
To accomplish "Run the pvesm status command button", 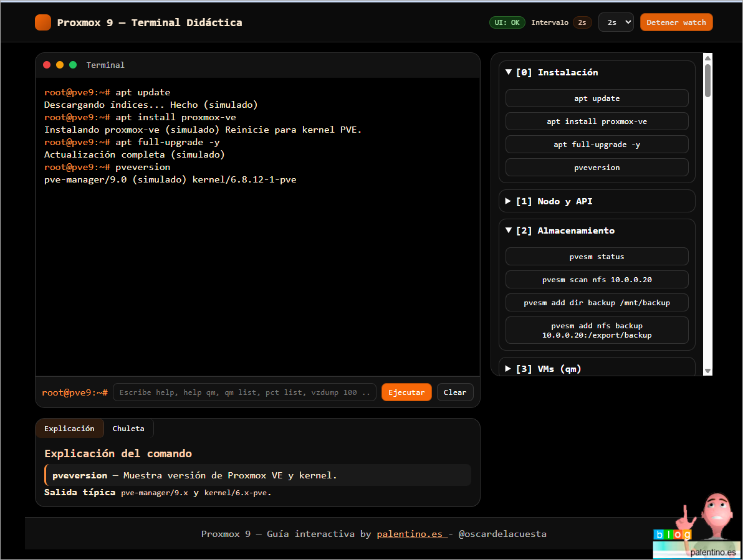I will click(x=597, y=257).
